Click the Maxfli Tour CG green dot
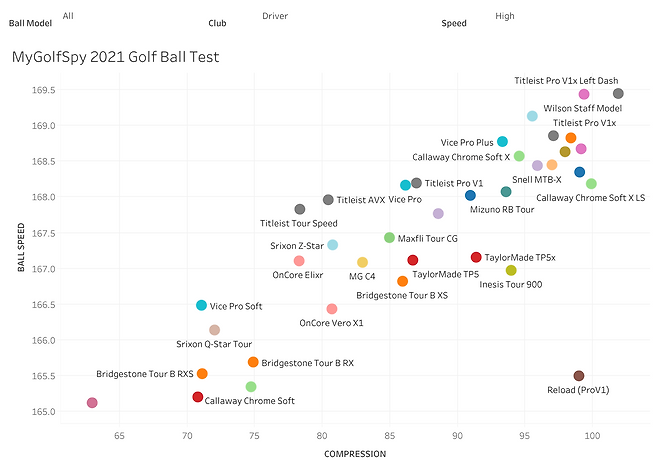This screenshot has width=658, height=473. 389,238
